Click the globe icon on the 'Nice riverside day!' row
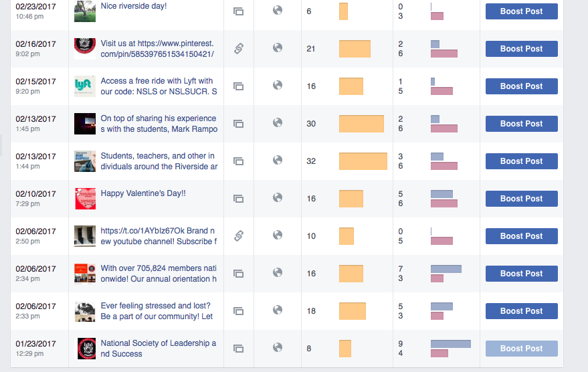The width and height of the screenshot is (588, 372). [x=278, y=11]
